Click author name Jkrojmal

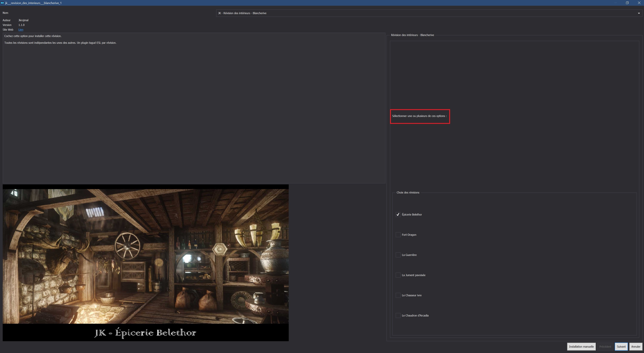coord(23,20)
